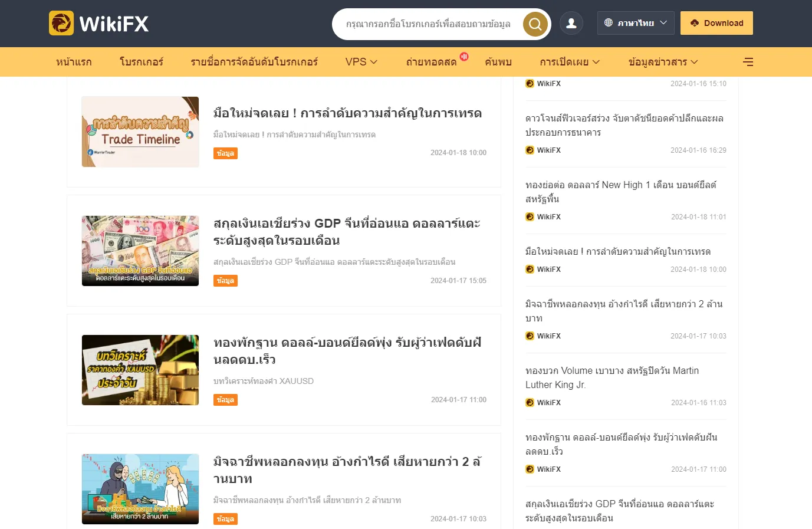Open the โบรกเกอร์ menu item

(142, 62)
